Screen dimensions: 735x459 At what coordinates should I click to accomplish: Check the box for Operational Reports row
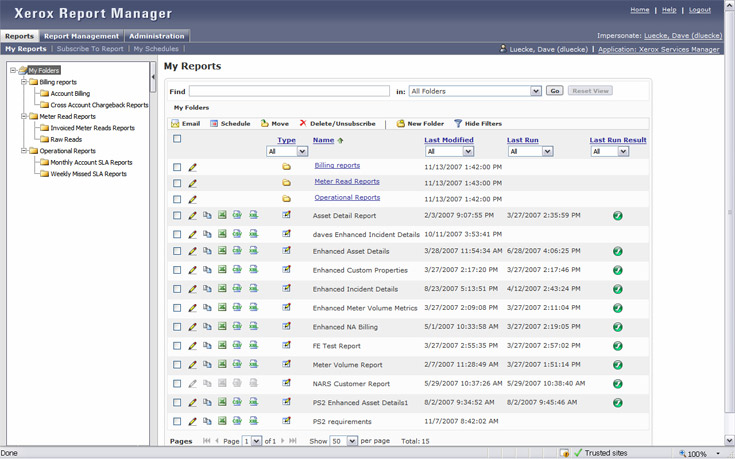click(x=177, y=199)
